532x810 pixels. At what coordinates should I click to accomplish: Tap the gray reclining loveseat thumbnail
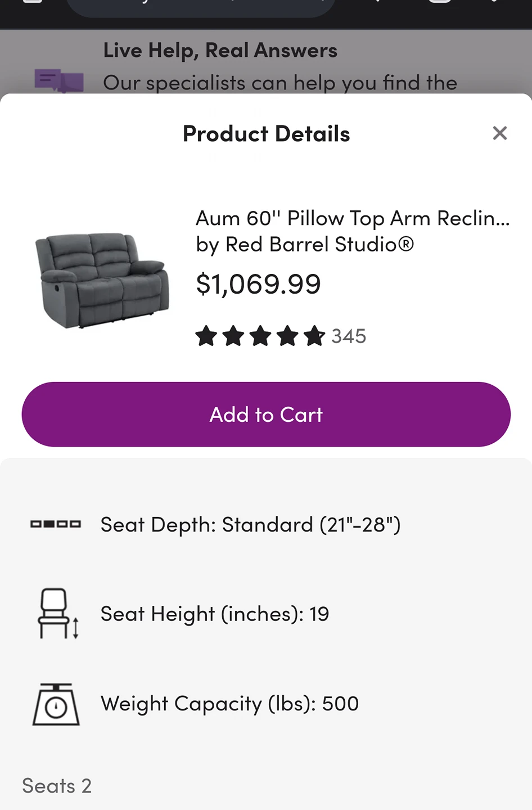point(102,280)
